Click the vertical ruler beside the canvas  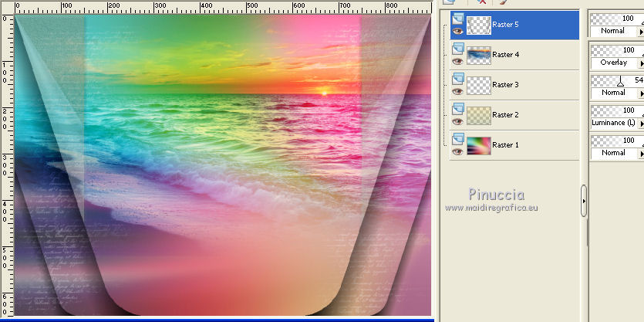point(7,164)
